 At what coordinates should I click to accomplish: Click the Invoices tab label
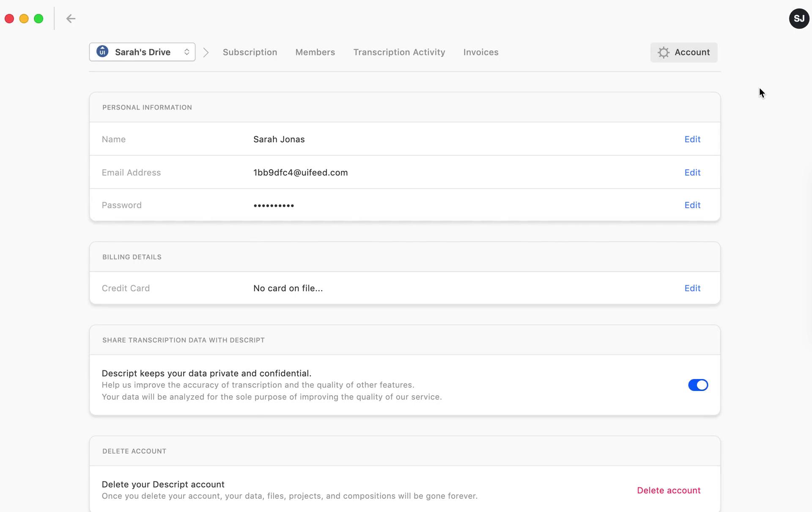[x=480, y=52]
